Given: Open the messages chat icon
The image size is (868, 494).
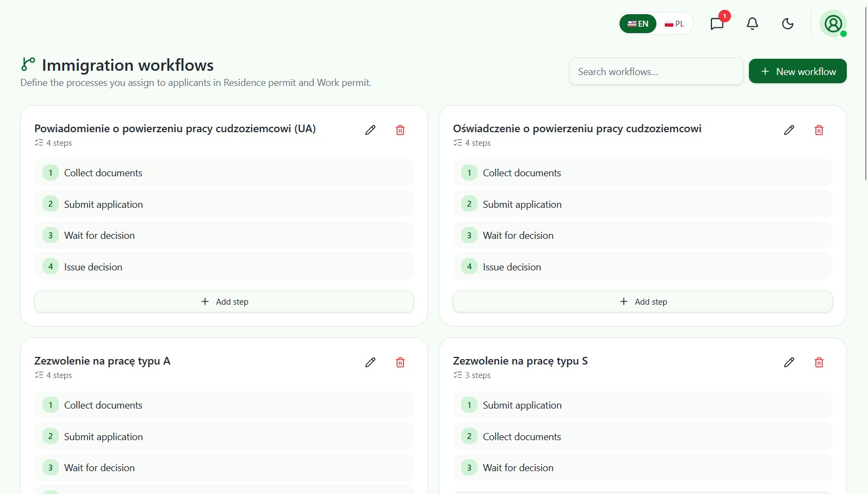Looking at the screenshot, I should 717,23.
